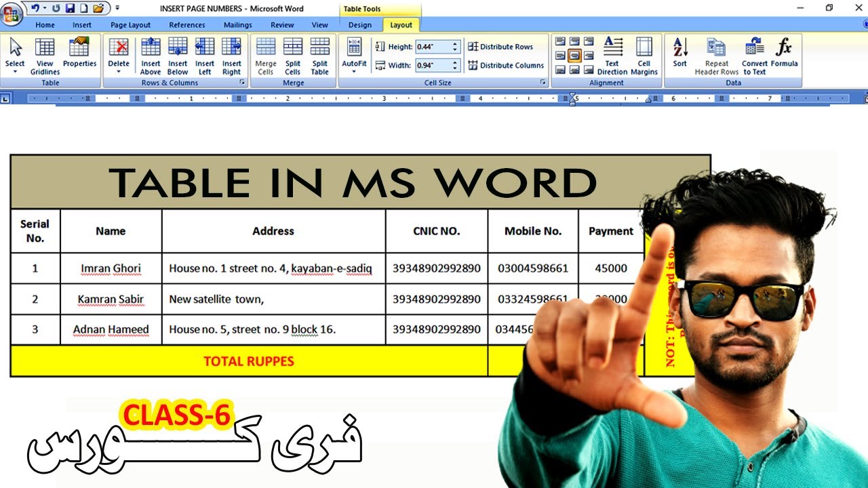The image size is (868, 488).
Task: Switch to the Home tab
Action: click(45, 25)
